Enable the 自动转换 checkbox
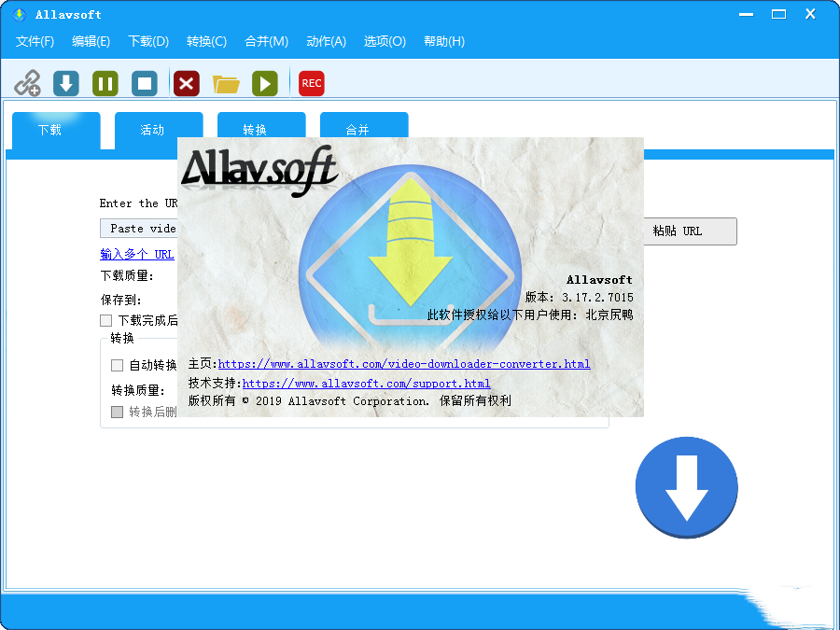 [x=117, y=365]
